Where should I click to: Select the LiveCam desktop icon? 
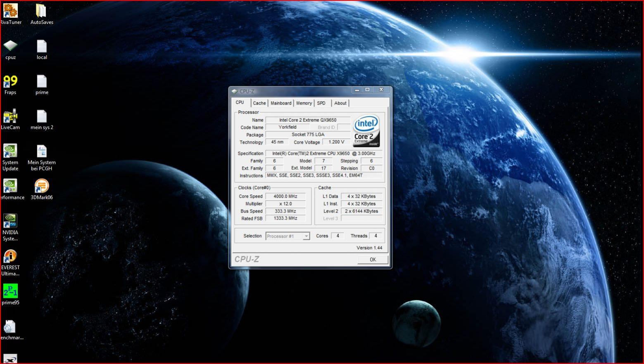pyautogui.click(x=10, y=120)
